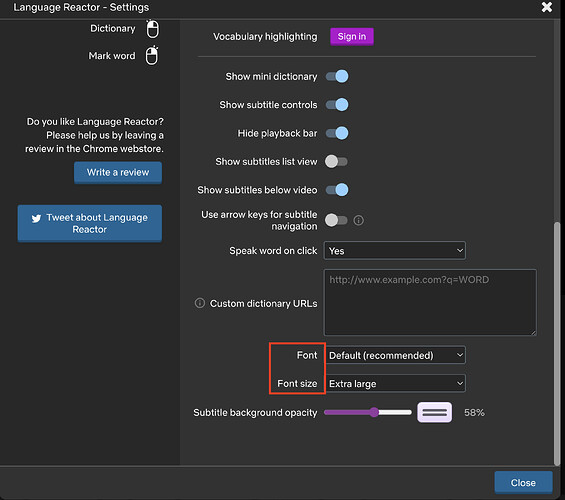Click the Mark word mouse icon

pos(152,55)
